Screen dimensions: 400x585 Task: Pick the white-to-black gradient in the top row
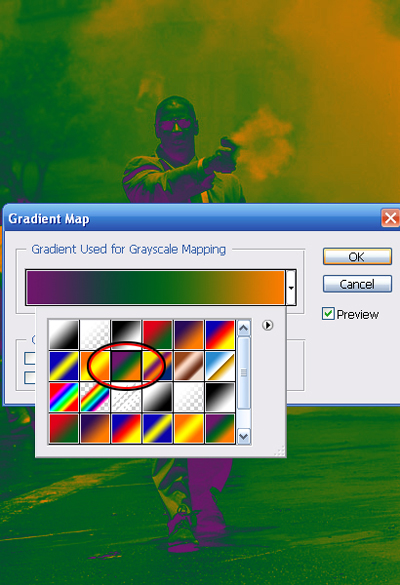64,335
